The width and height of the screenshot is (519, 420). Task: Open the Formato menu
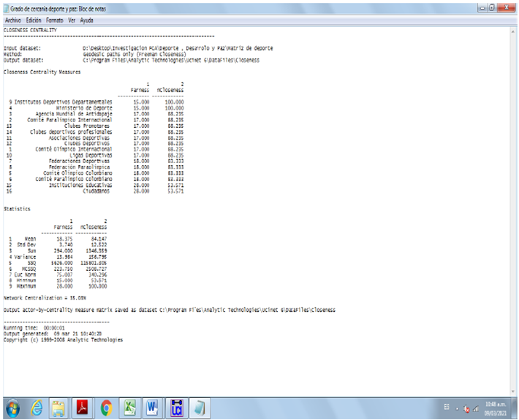tap(56, 20)
